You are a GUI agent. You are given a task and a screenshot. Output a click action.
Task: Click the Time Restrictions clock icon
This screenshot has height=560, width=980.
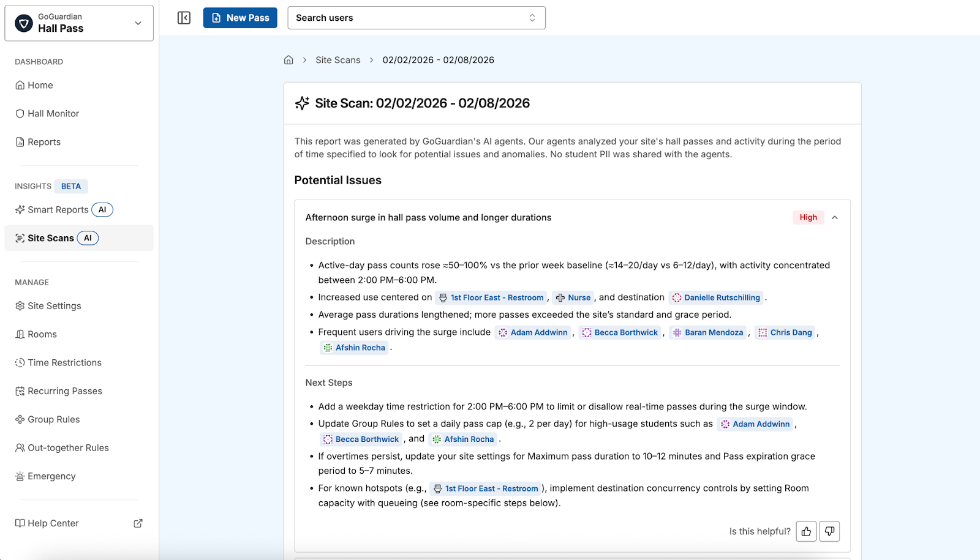pos(20,362)
